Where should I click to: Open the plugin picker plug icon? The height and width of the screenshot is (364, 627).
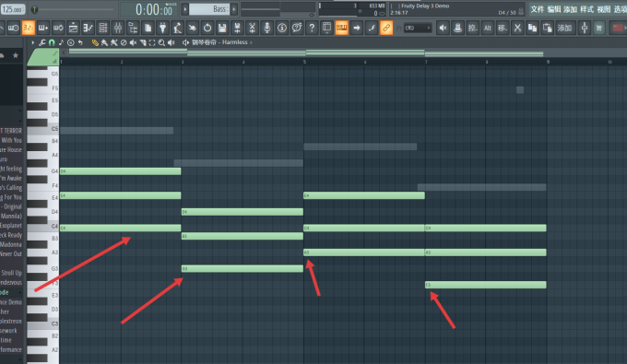(x=162, y=28)
